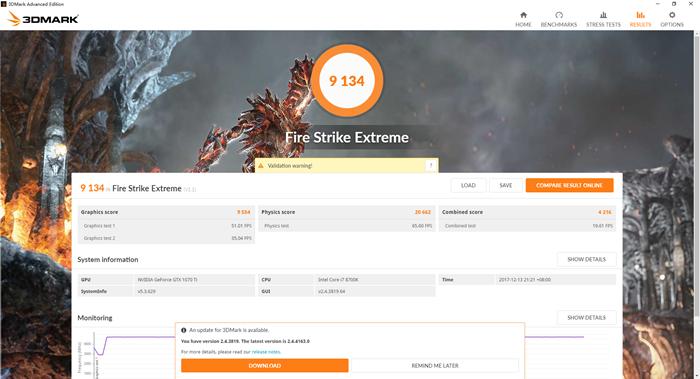
Task: Click the Graphics score label
Action: [x=99, y=212]
